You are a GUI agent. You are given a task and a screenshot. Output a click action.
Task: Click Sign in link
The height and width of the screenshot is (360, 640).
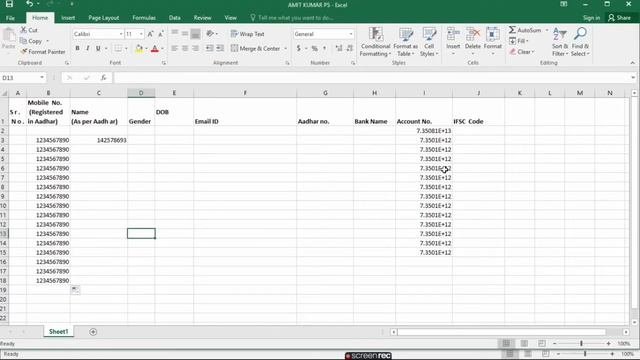[591, 18]
